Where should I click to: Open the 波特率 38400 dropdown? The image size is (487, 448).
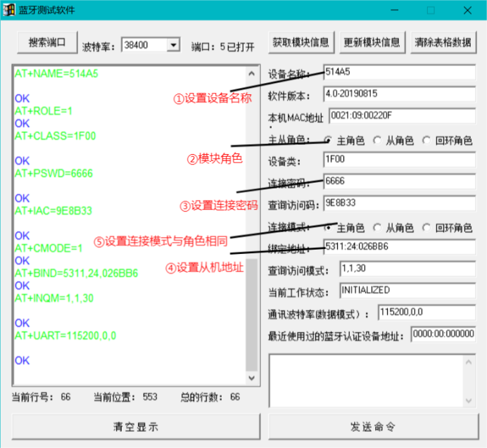173,45
